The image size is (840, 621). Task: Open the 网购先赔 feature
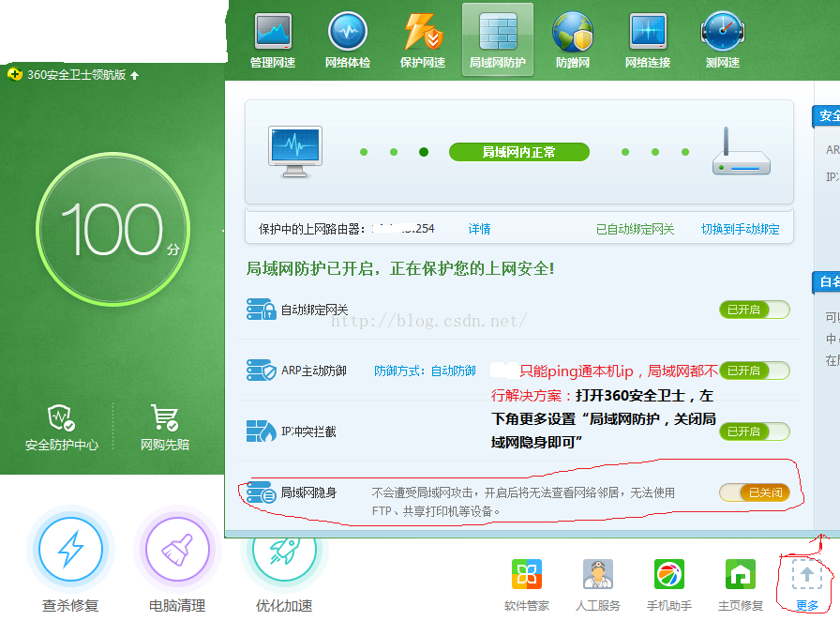pyautogui.click(x=165, y=428)
